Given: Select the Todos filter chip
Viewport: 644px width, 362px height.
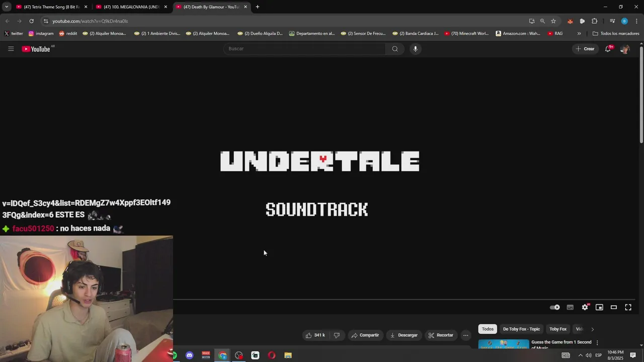Looking at the screenshot, I should click(x=488, y=329).
